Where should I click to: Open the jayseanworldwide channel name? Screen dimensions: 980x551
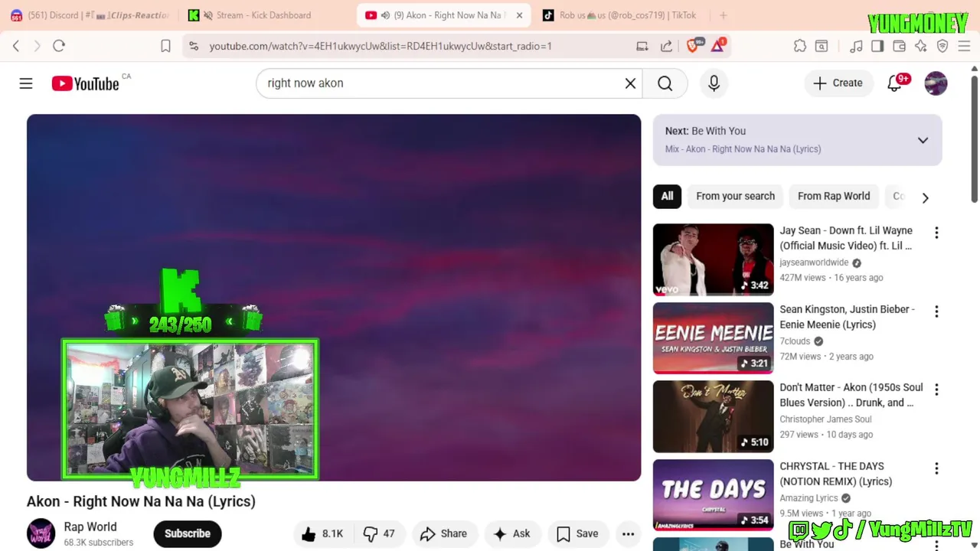pyautogui.click(x=814, y=262)
